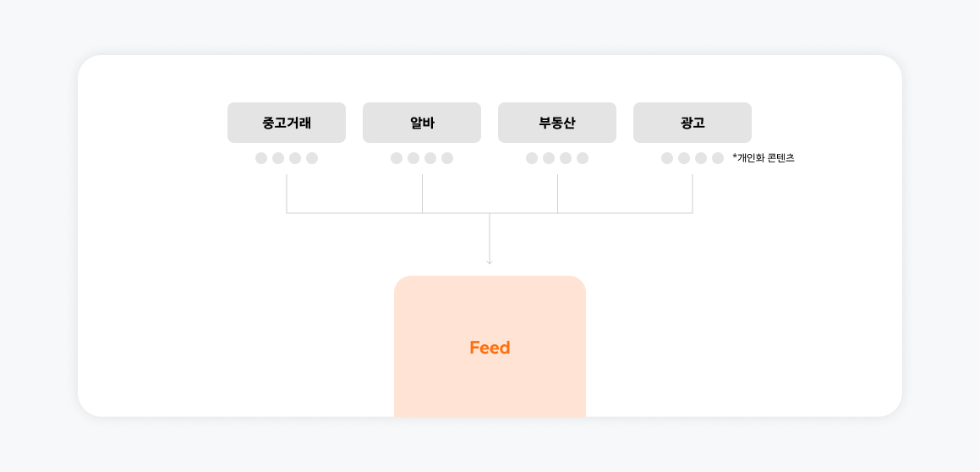Click the last dot under 알바

point(447,158)
